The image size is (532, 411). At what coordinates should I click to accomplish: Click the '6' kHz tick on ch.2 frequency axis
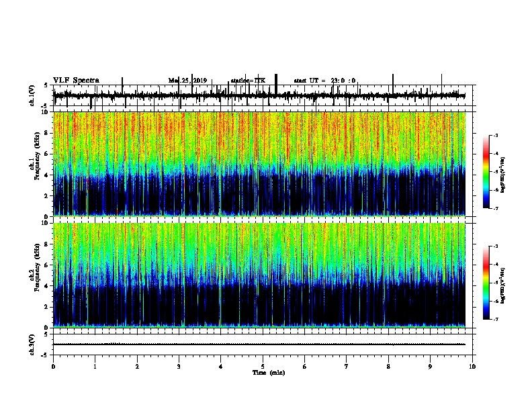46,265
